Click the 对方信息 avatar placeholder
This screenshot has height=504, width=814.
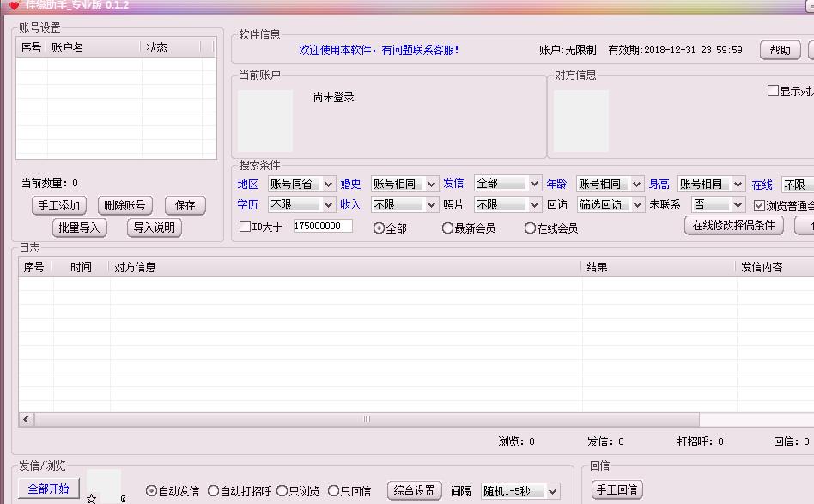581,121
